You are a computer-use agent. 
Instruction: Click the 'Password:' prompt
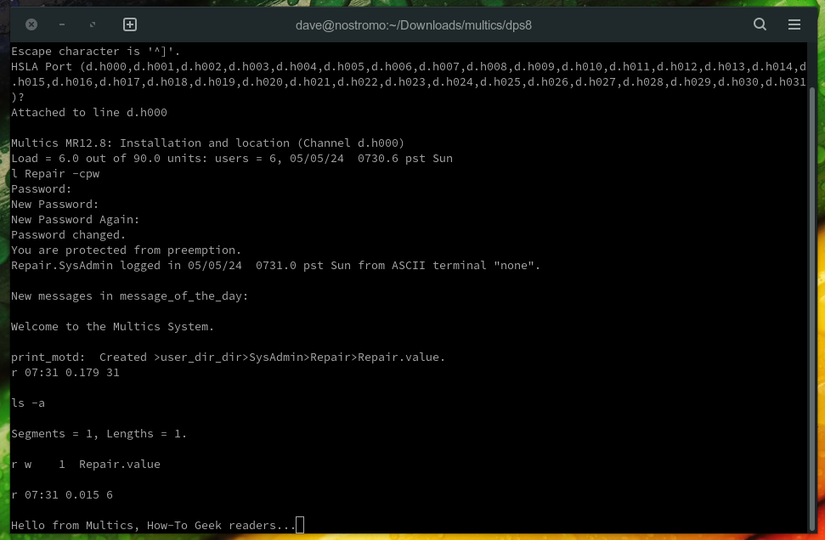tap(41, 189)
